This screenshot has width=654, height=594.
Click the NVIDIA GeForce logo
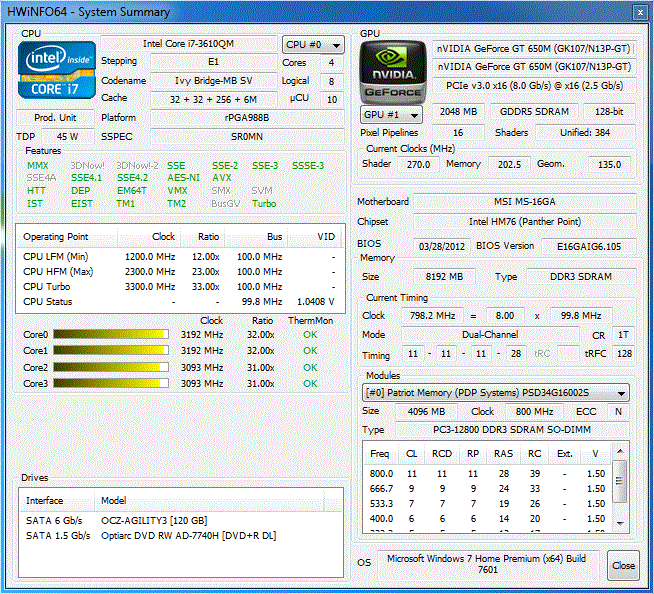(394, 71)
